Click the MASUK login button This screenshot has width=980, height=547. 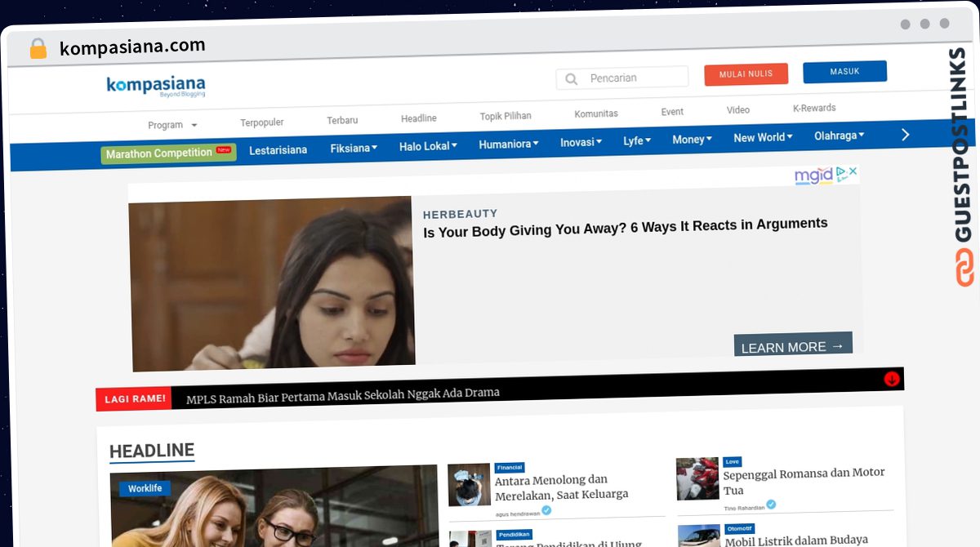(x=844, y=71)
